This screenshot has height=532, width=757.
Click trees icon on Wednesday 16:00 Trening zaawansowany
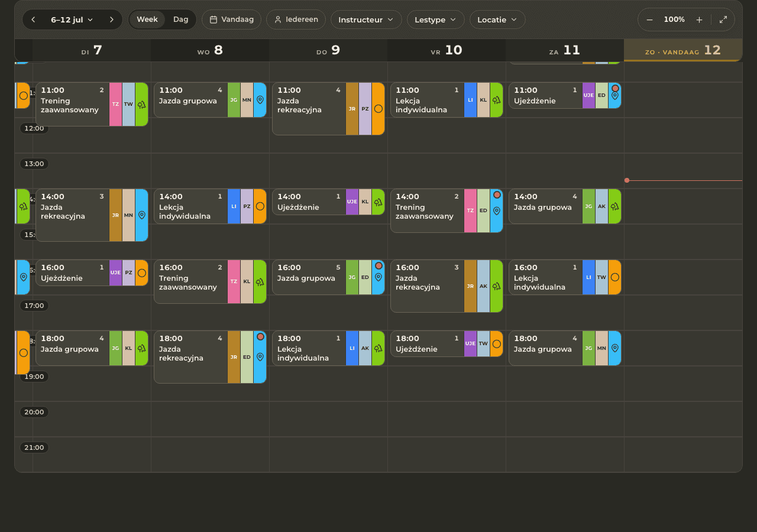click(260, 282)
